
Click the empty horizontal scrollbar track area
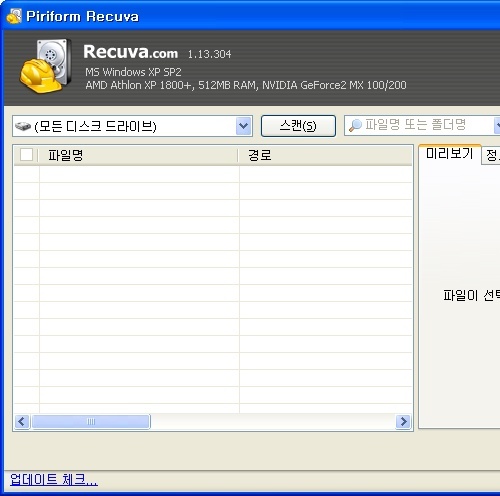click(273, 422)
